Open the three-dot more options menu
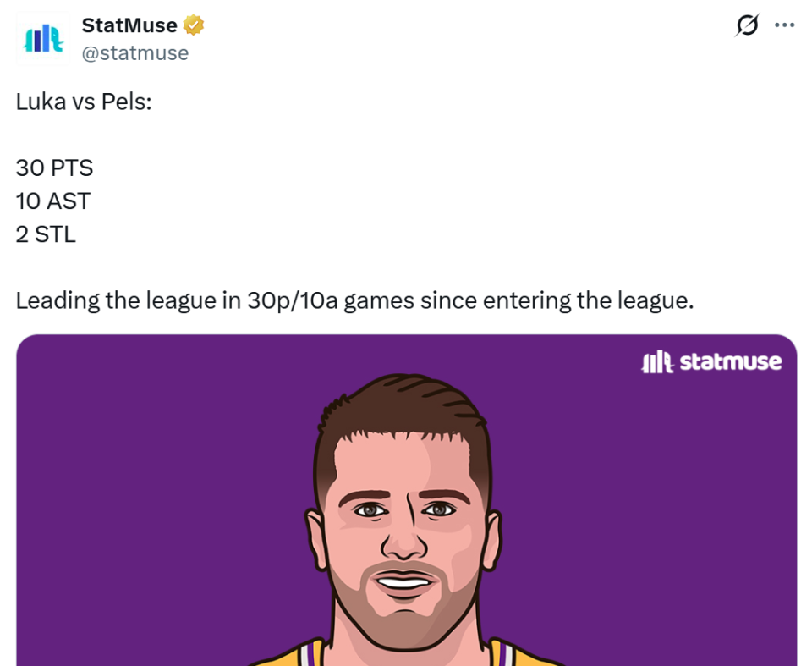 785,25
